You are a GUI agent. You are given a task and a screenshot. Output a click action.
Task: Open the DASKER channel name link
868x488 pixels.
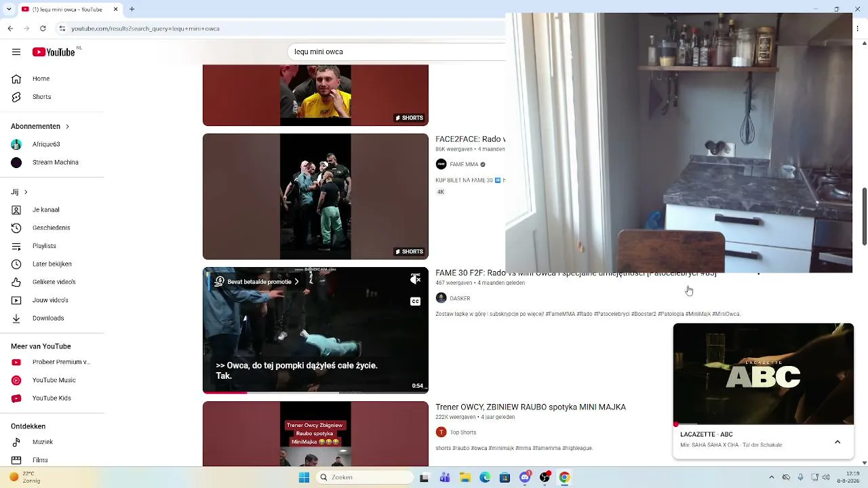point(460,298)
